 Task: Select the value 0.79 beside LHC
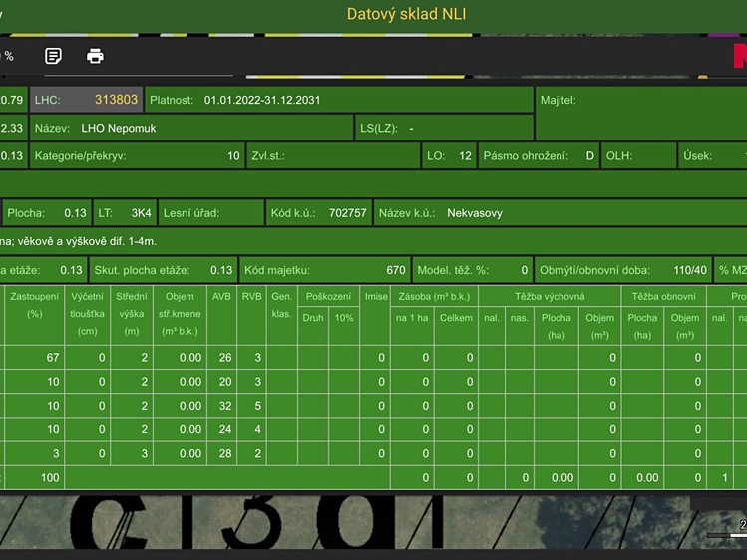tap(11, 100)
